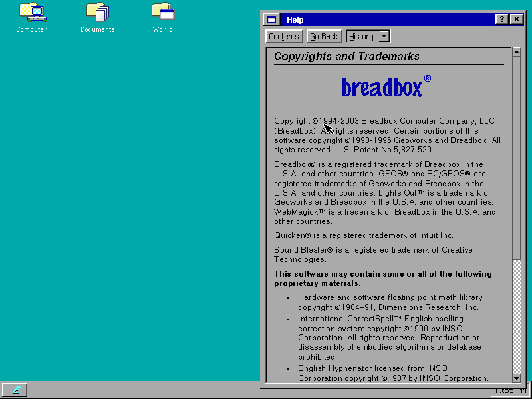The height and width of the screenshot is (399, 532).
Task: Open the Computer desktop icon
Action: (32, 17)
